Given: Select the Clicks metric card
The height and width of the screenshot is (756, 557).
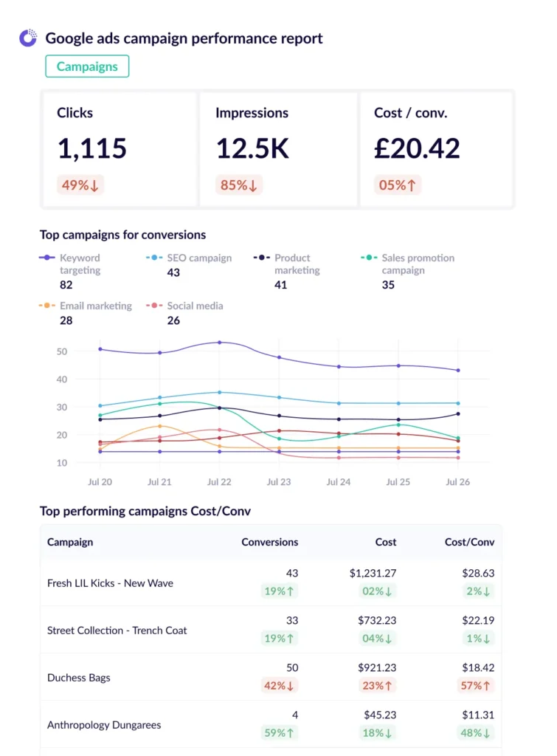Looking at the screenshot, I should point(119,149).
